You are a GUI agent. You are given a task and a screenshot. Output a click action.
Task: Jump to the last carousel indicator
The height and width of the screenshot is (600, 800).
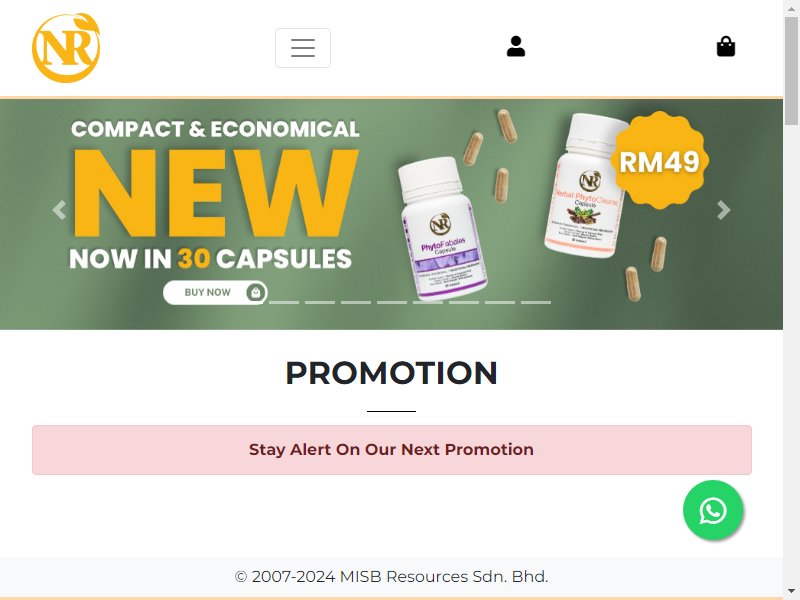point(536,303)
